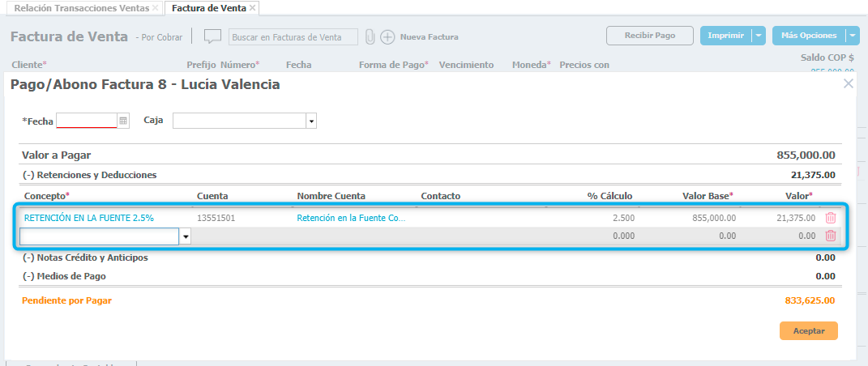Image resolution: width=868 pixels, height=366 pixels.
Task: Expand the Más Opciones arrow menu
Action: [852, 36]
